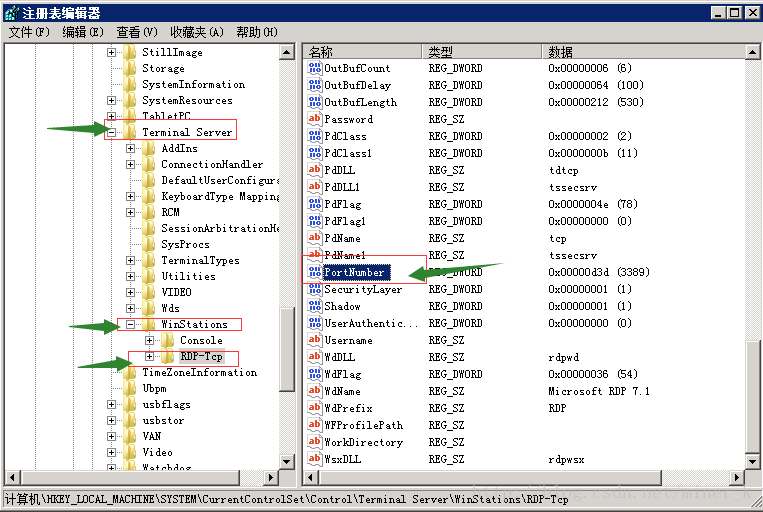The image size is (763, 512).
Task: Open the 查看(V) menu
Action: [x=137, y=32]
